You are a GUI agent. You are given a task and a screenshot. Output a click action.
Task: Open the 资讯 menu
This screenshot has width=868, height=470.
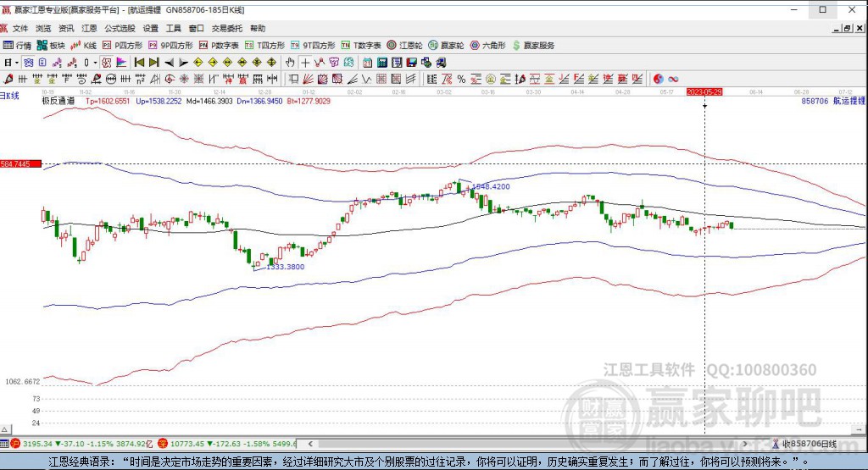pyautogui.click(x=66, y=28)
